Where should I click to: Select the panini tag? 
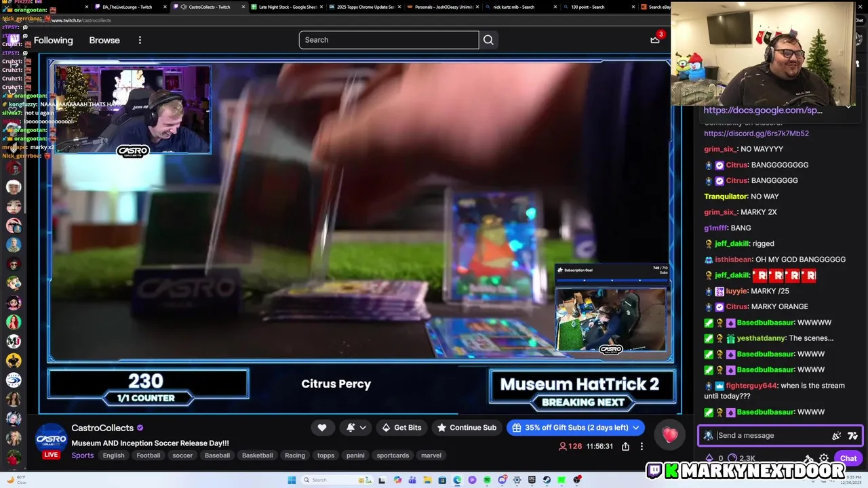coord(355,455)
